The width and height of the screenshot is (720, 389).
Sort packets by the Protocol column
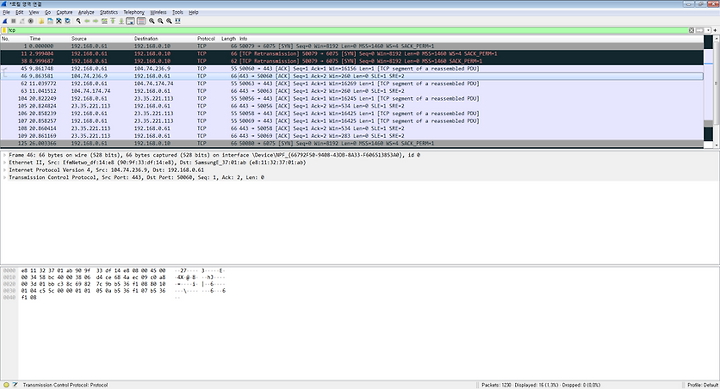206,39
